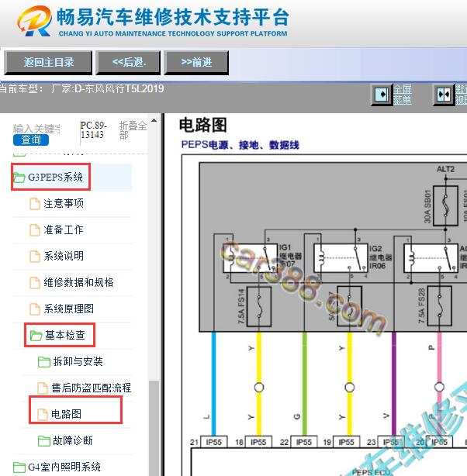Click the 电路图 page title
The height and width of the screenshot is (476, 467).
(x=203, y=125)
